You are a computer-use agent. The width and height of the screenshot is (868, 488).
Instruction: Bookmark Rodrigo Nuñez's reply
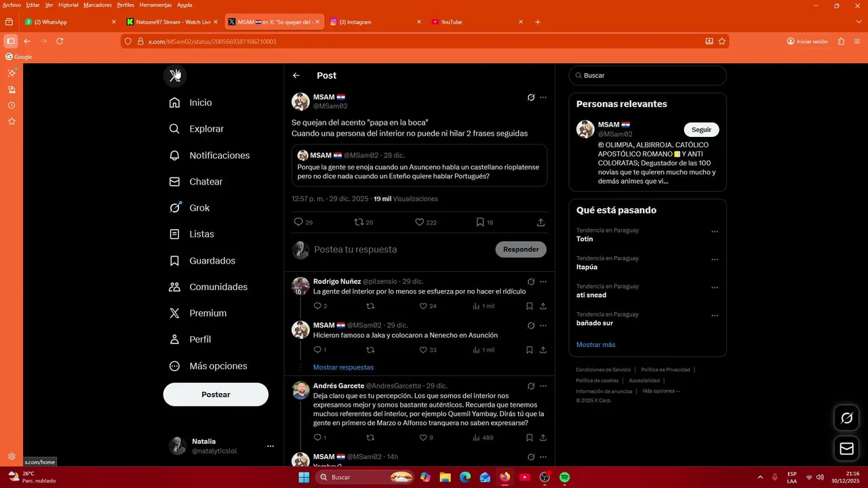[x=530, y=306]
